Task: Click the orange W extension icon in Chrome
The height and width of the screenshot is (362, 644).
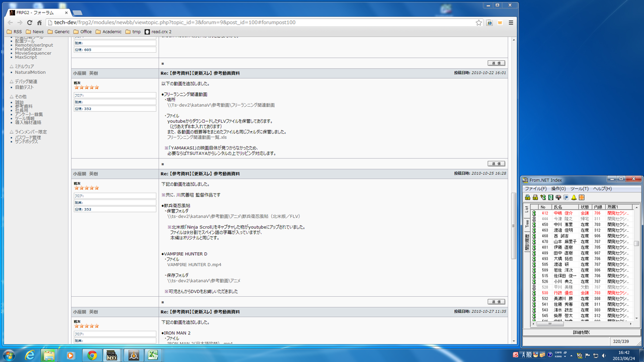Action: click(x=500, y=23)
